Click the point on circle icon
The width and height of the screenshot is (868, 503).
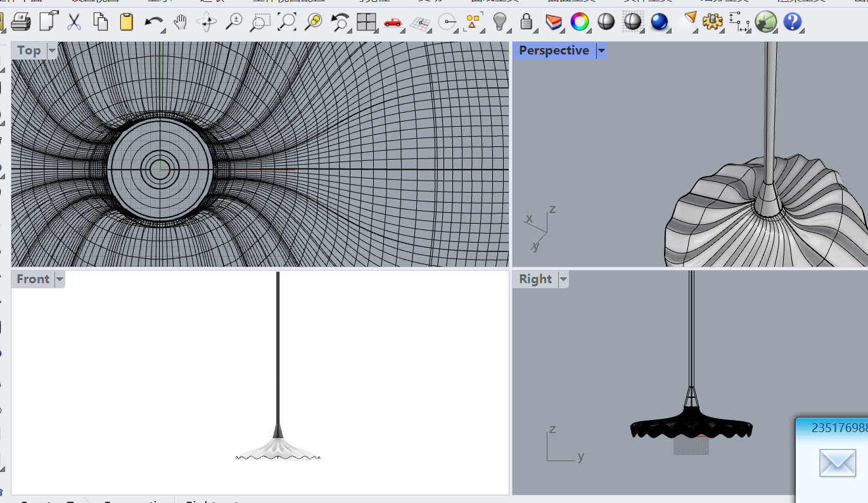(448, 22)
